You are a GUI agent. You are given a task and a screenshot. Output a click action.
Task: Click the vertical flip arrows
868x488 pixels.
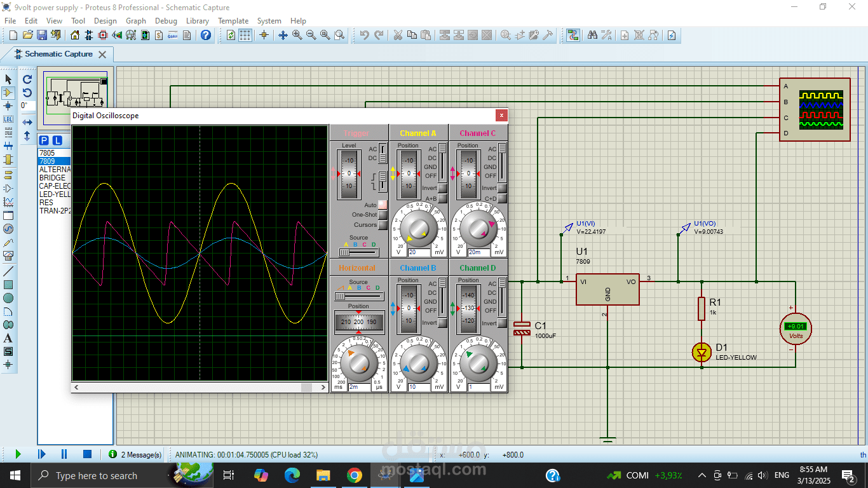pos(27,135)
